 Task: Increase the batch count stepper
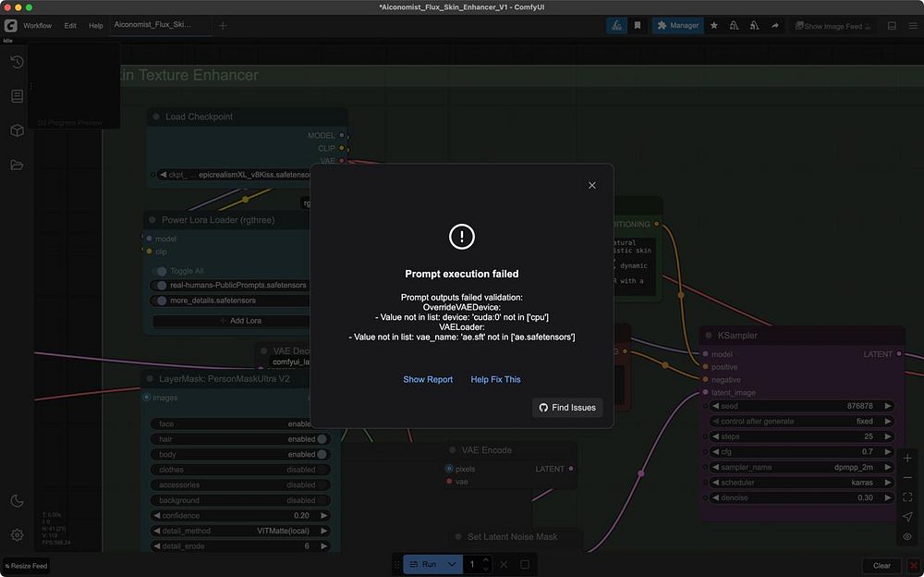click(x=486, y=560)
